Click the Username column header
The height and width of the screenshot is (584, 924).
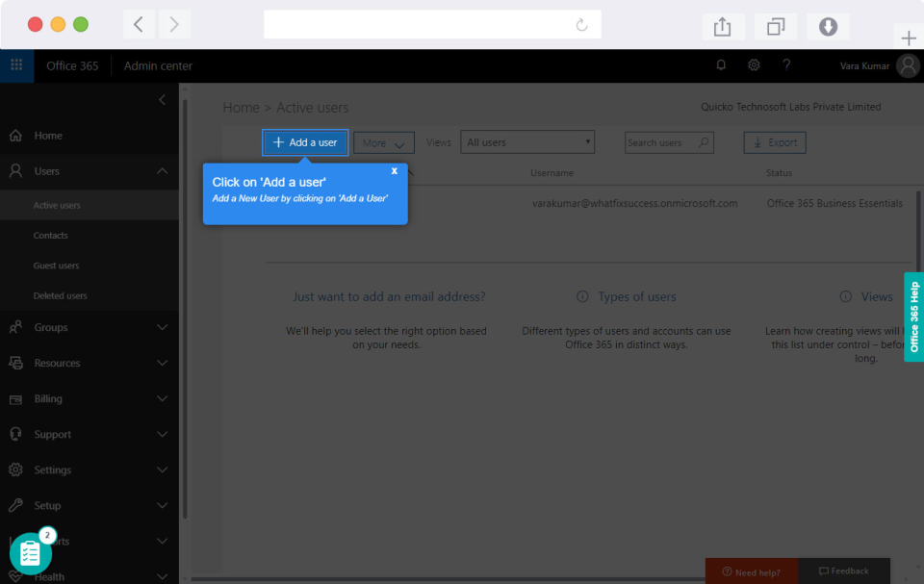click(x=552, y=172)
